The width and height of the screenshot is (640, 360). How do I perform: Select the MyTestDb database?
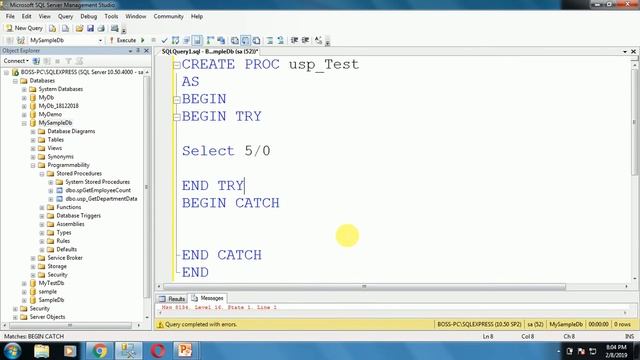pyautogui.click(x=51, y=283)
